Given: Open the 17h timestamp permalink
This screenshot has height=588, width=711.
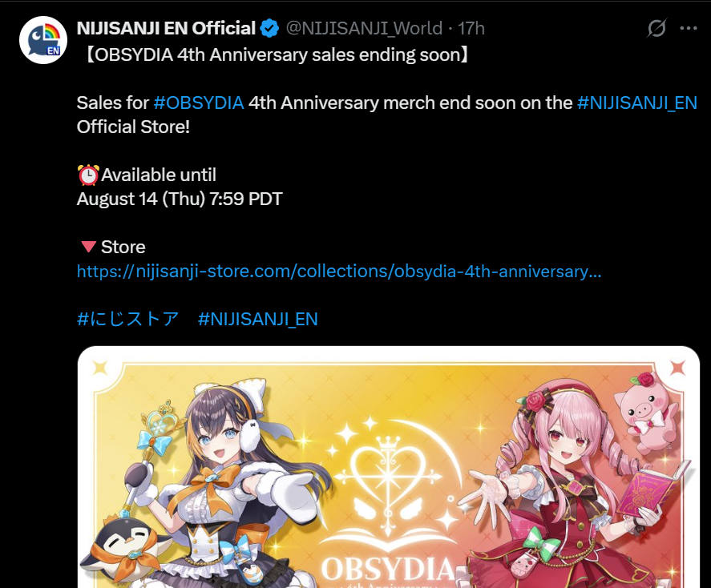Looking at the screenshot, I should click(x=471, y=28).
